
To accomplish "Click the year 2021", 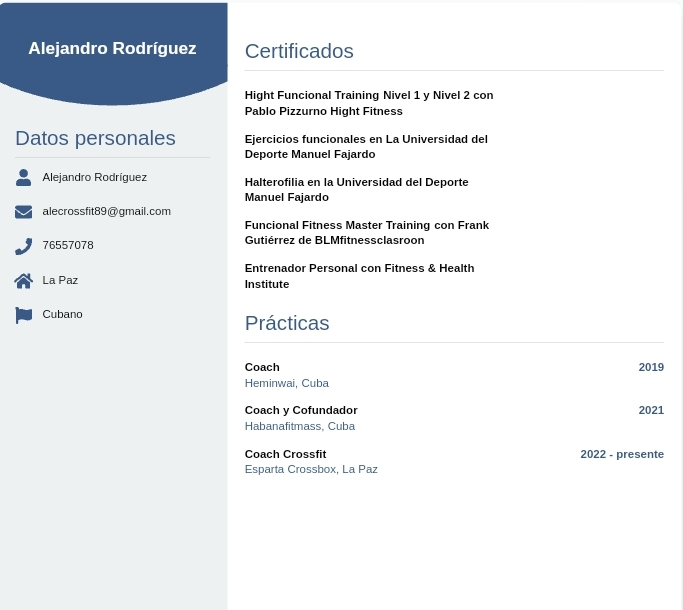I will click(651, 410).
